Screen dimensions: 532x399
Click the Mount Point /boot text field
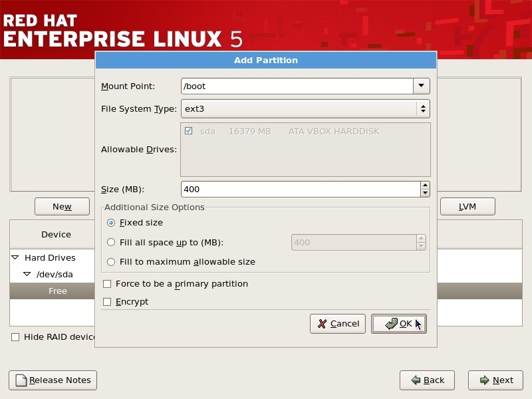coord(297,86)
